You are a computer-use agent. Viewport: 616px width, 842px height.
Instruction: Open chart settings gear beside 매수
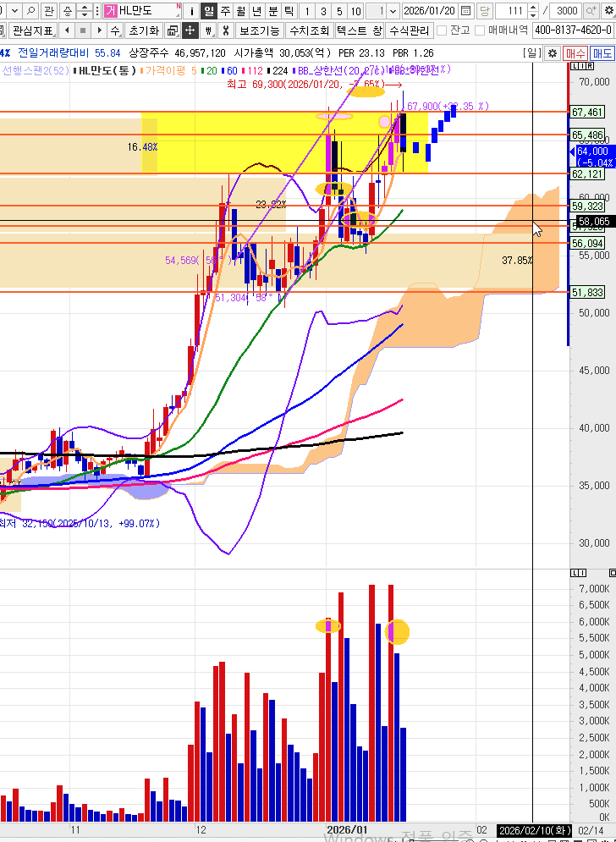pyautogui.click(x=552, y=52)
